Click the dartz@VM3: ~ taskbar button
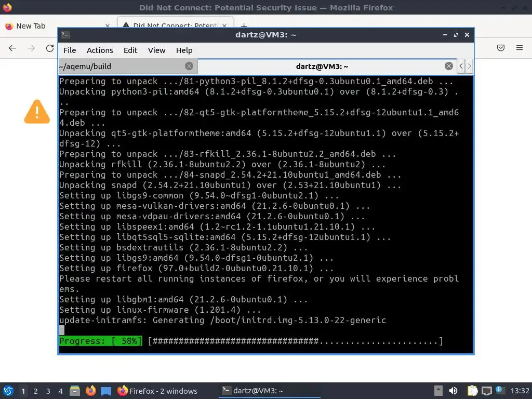 click(x=270, y=391)
